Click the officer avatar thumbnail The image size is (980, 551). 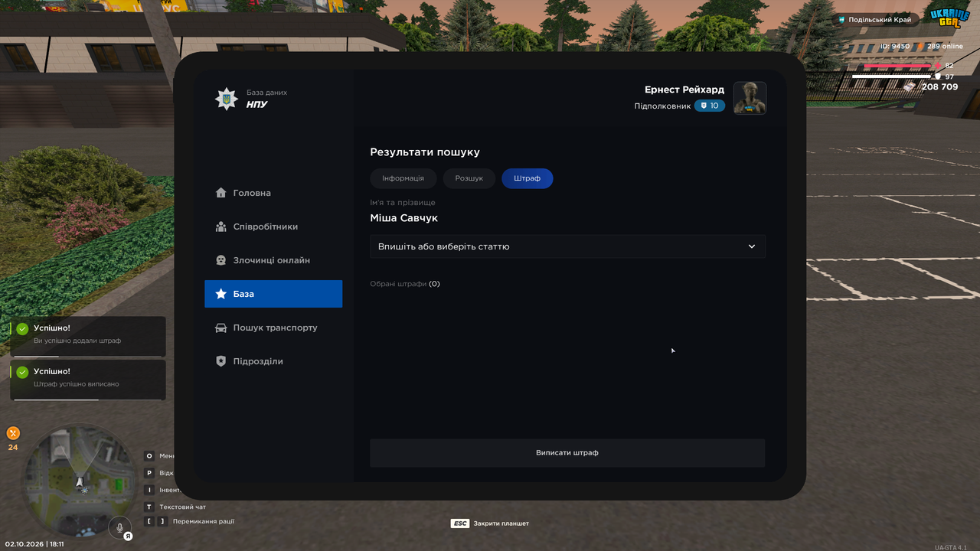tap(750, 98)
